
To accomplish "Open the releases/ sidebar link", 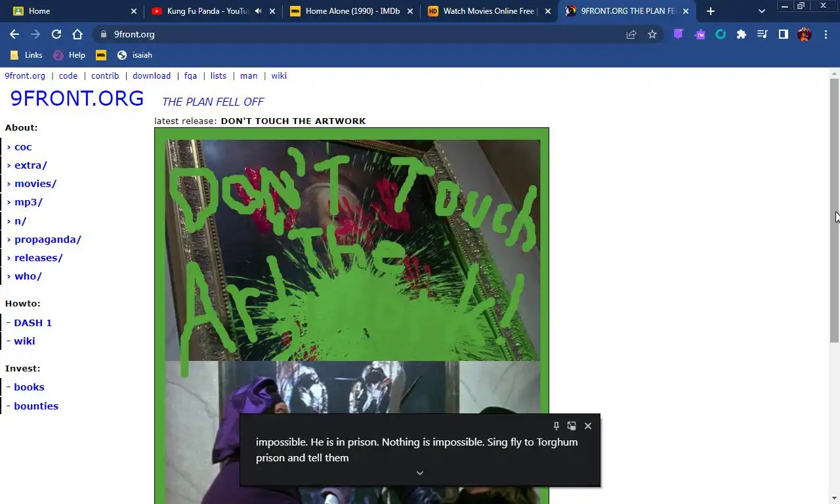I will point(39,258).
